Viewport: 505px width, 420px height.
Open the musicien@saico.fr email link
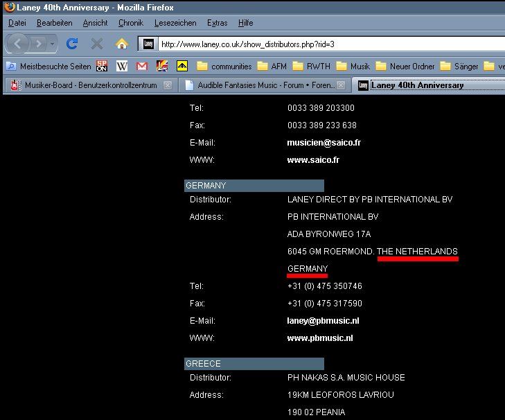324,143
